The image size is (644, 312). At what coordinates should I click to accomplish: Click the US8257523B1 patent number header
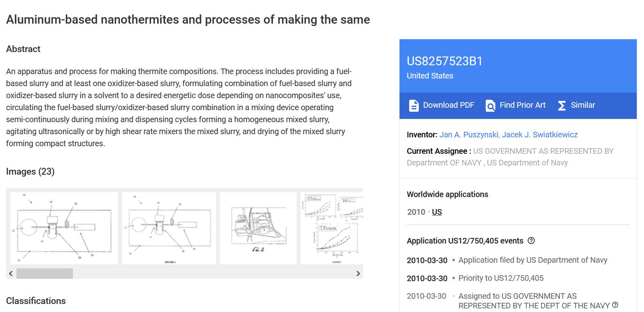point(444,61)
